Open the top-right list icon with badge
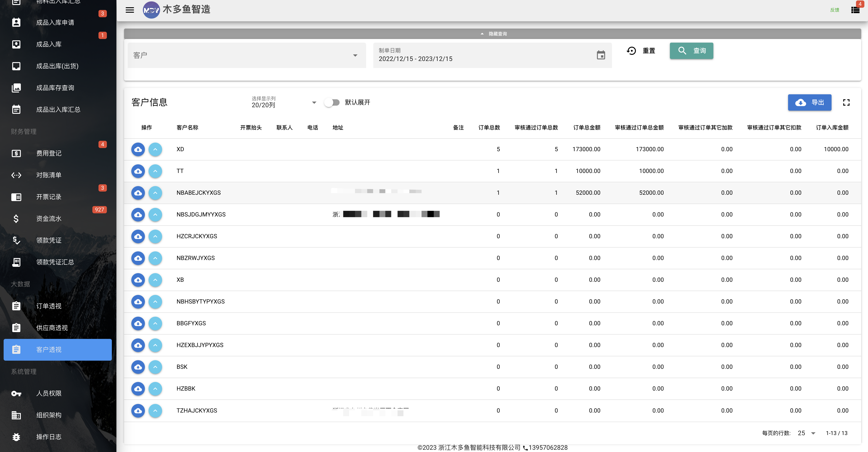 (x=855, y=10)
